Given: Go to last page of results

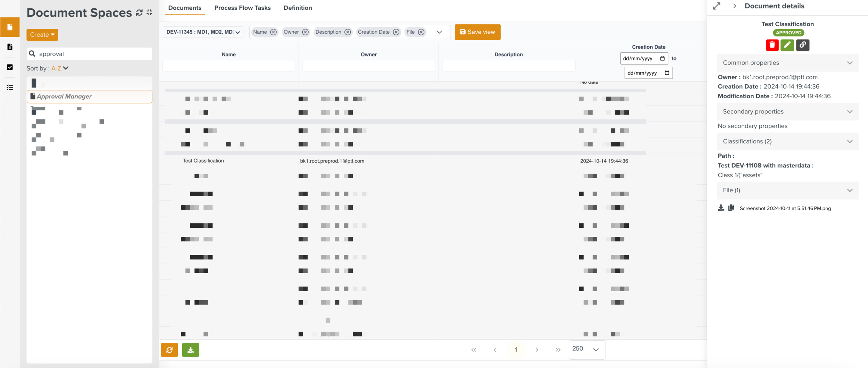Looking at the screenshot, I should click(x=558, y=350).
